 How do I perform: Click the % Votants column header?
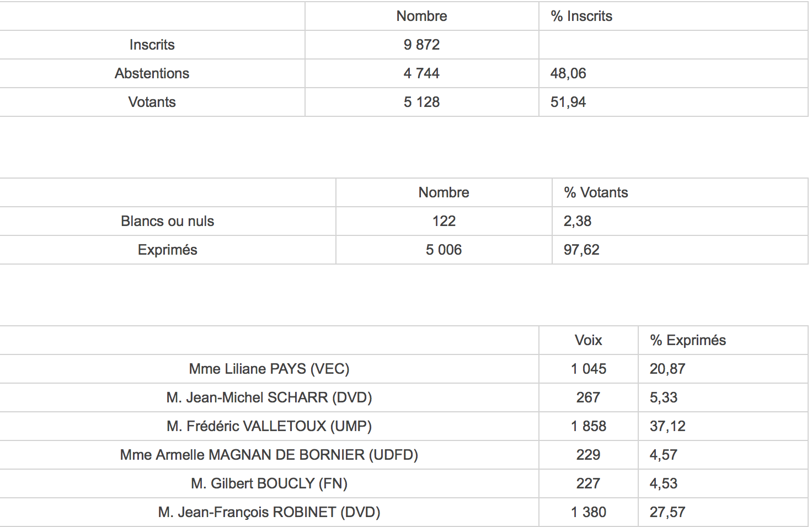(x=596, y=192)
